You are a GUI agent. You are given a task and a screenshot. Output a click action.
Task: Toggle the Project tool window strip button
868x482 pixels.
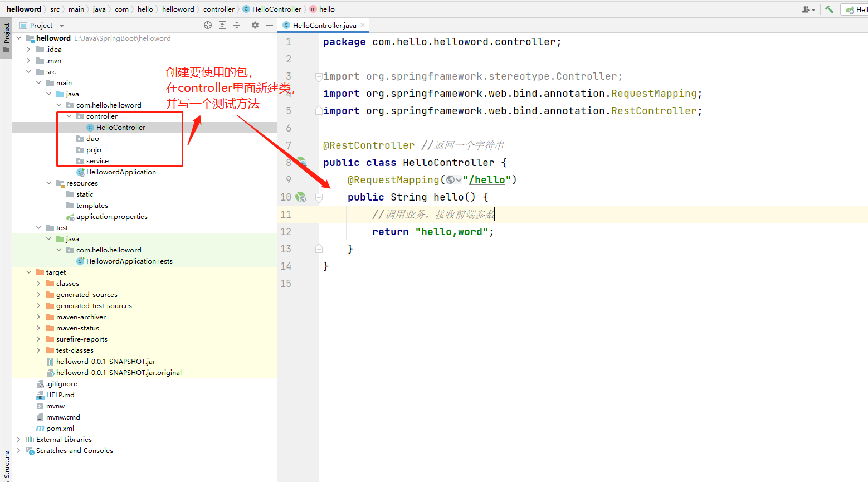[x=6, y=38]
